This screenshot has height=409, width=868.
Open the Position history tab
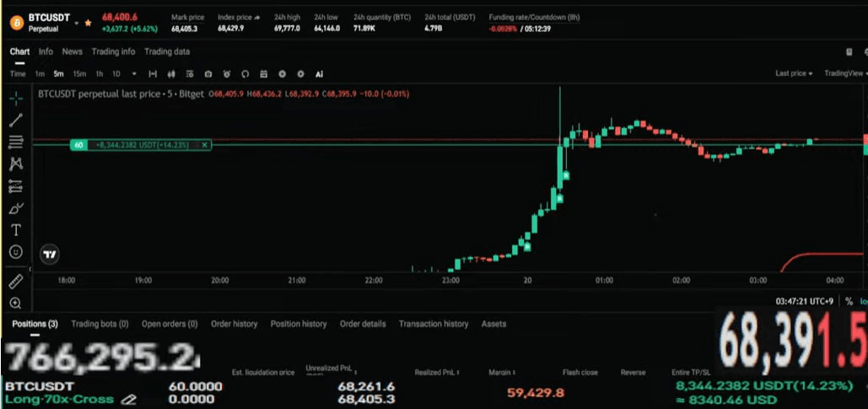[299, 324]
